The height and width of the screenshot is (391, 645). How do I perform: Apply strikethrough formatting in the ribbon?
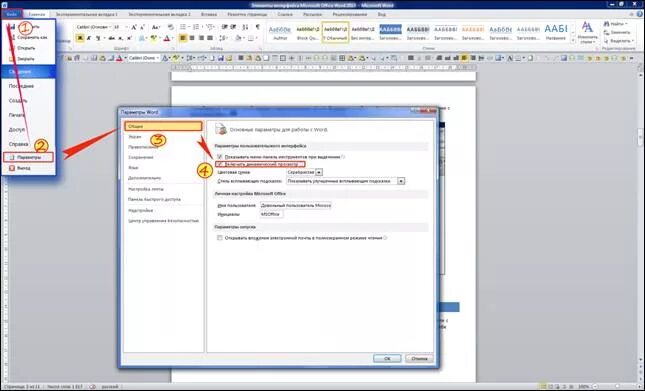[x=111, y=38]
